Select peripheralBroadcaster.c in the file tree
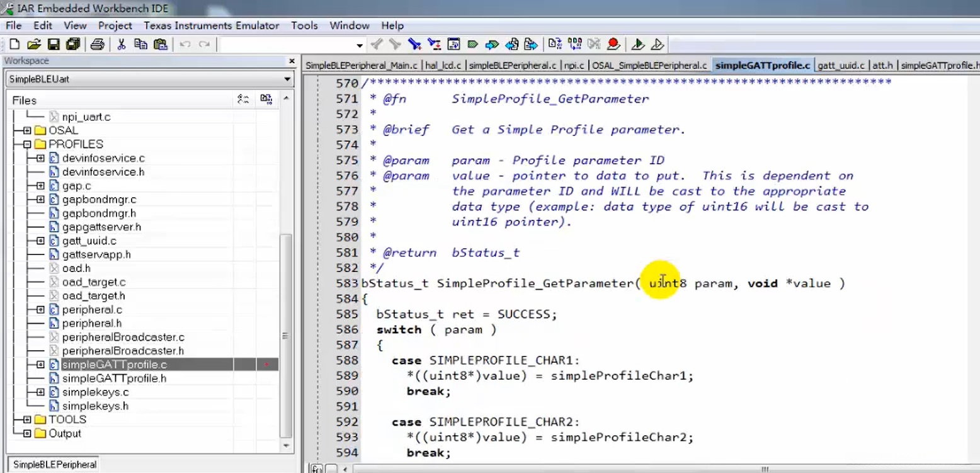Image resolution: width=980 pixels, height=473 pixels. click(123, 338)
